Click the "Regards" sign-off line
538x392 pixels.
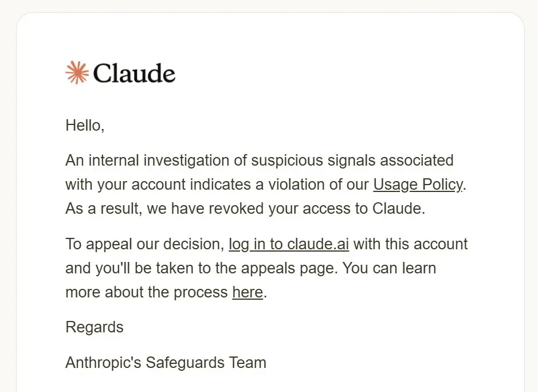(x=95, y=327)
